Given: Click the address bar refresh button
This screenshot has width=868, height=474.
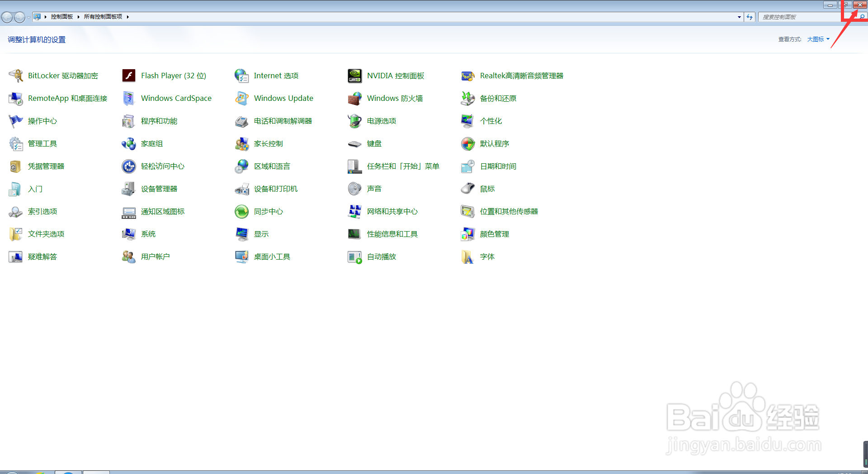Looking at the screenshot, I should click(x=750, y=17).
